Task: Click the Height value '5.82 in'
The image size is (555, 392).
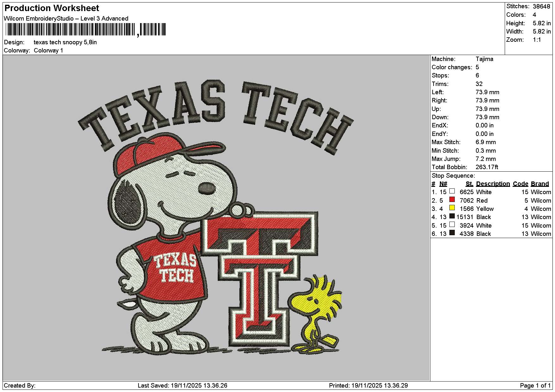Action: [x=542, y=23]
